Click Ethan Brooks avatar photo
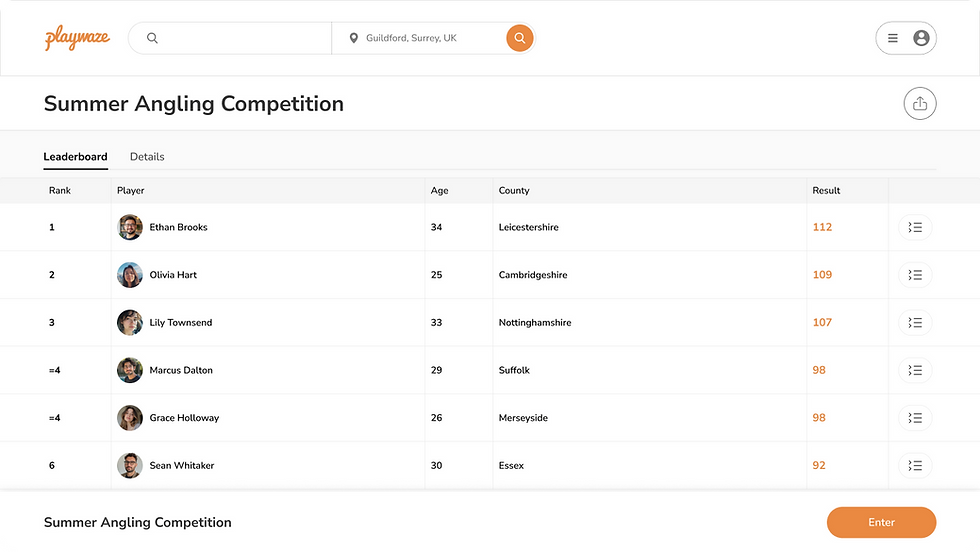Viewport: 980px width, 552px height. click(130, 227)
